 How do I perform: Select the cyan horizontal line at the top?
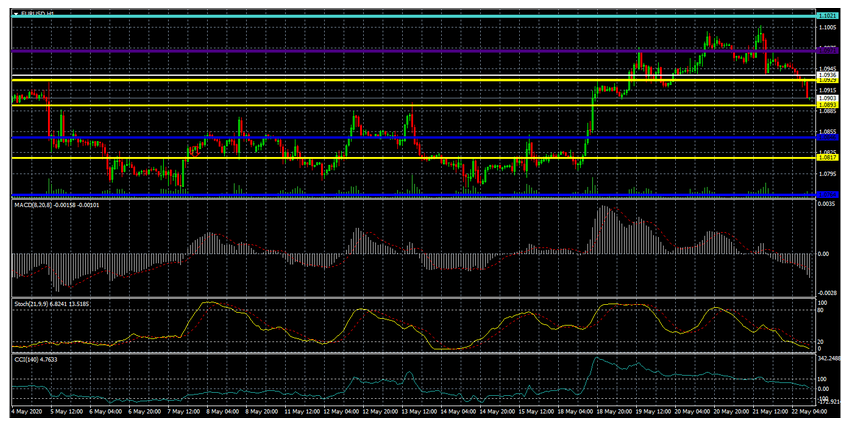400,17
